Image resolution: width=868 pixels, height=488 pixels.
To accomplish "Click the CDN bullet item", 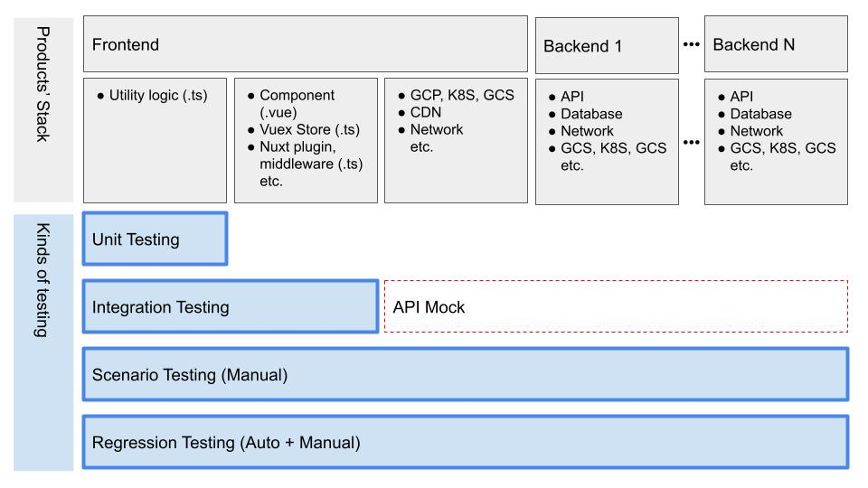I will 426,112.
